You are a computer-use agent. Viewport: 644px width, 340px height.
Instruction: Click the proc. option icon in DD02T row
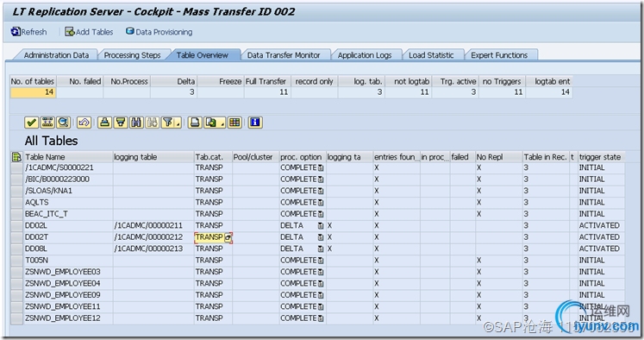click(321, 237)
